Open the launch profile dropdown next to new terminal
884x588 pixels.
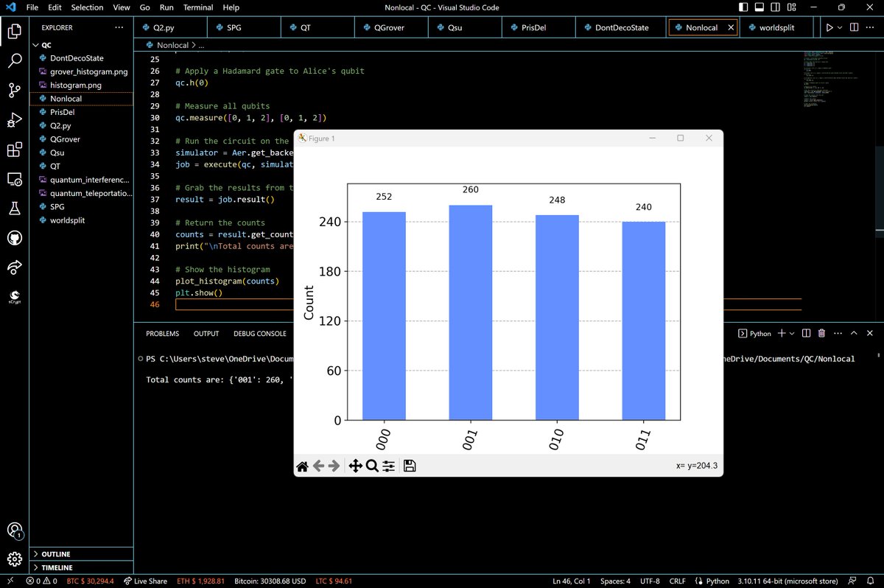click(793, 334)
